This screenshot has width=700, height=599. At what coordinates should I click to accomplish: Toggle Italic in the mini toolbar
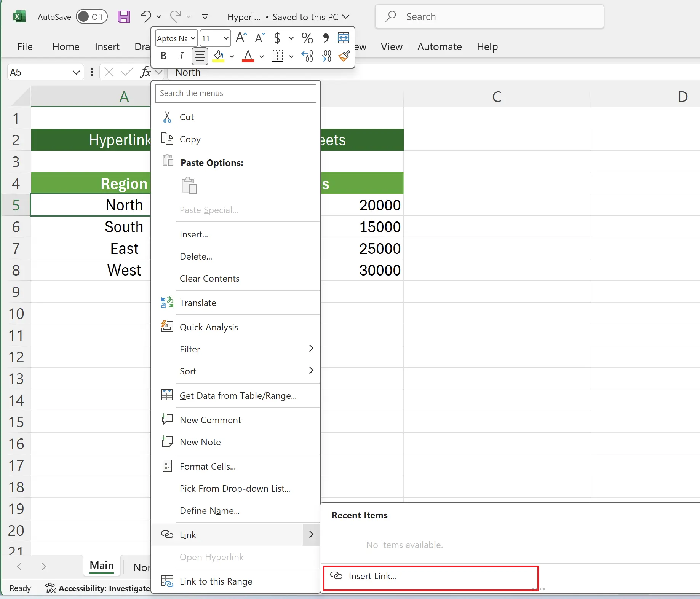pyautogui.click(x=181, y=56)
